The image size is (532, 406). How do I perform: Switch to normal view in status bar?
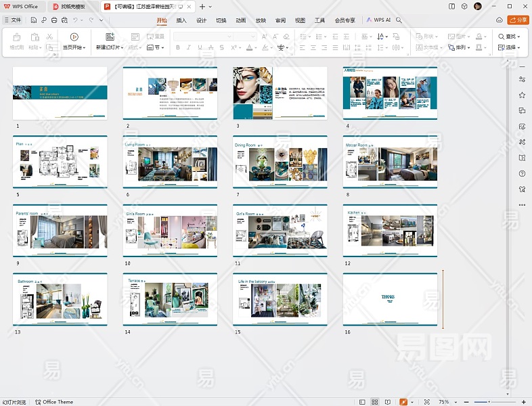(x=363, y=402)
